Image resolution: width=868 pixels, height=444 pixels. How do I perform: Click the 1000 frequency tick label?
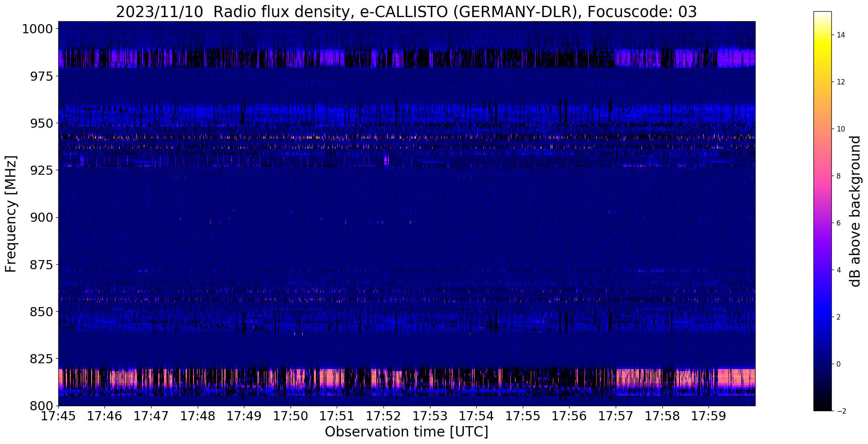coord(37,29)
